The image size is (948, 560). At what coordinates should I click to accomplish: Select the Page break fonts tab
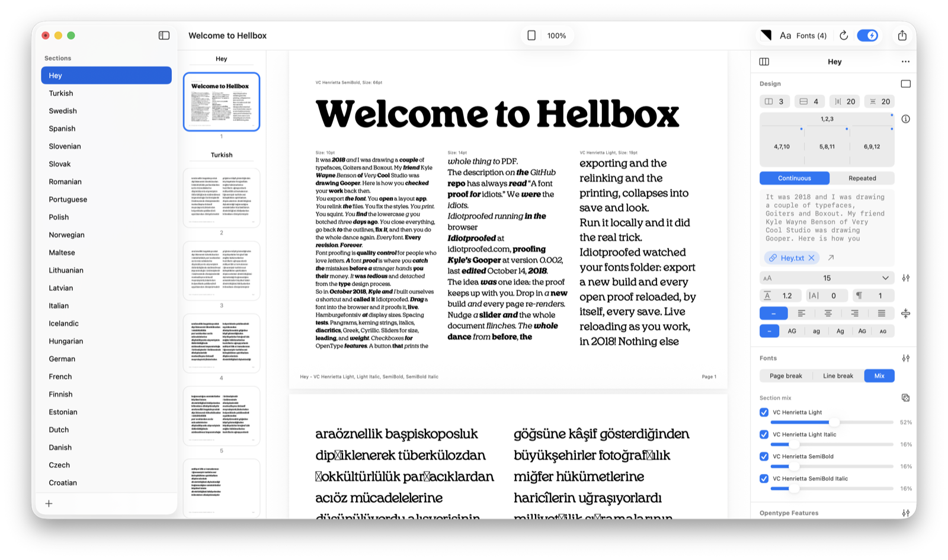pyautogui.click(x=786, y=376)
